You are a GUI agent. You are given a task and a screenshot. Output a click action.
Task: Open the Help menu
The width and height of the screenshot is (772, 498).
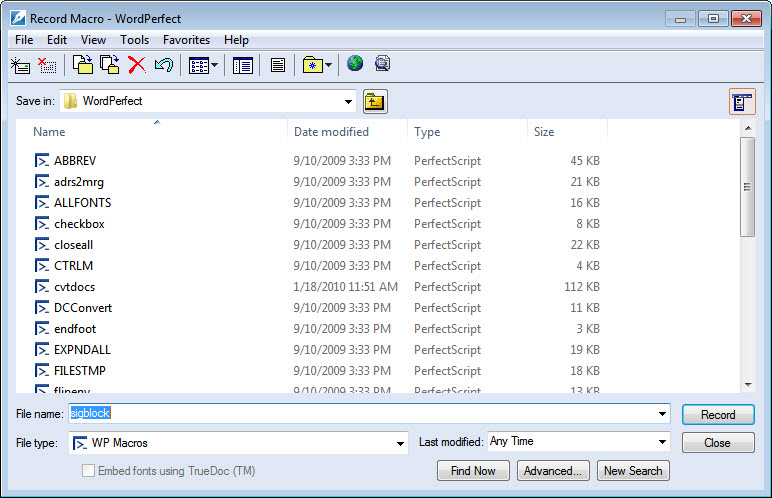pos(236,40)
